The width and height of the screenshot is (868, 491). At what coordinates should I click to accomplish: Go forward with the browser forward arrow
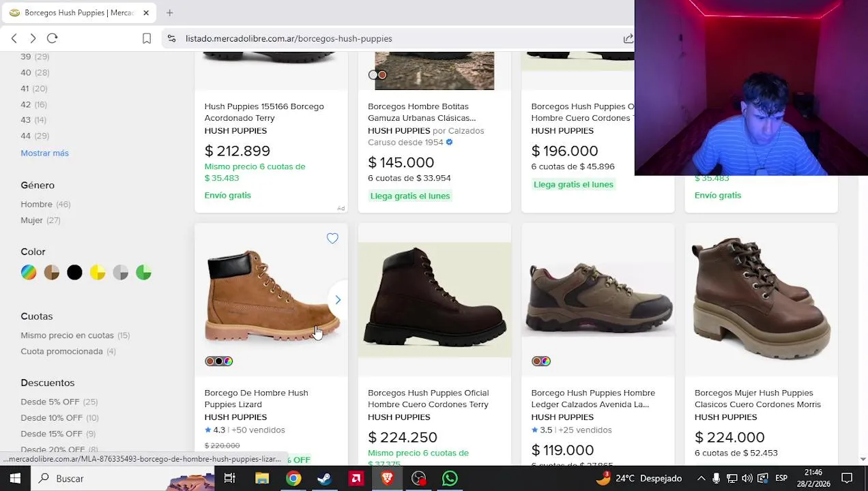tap(33, 38)
